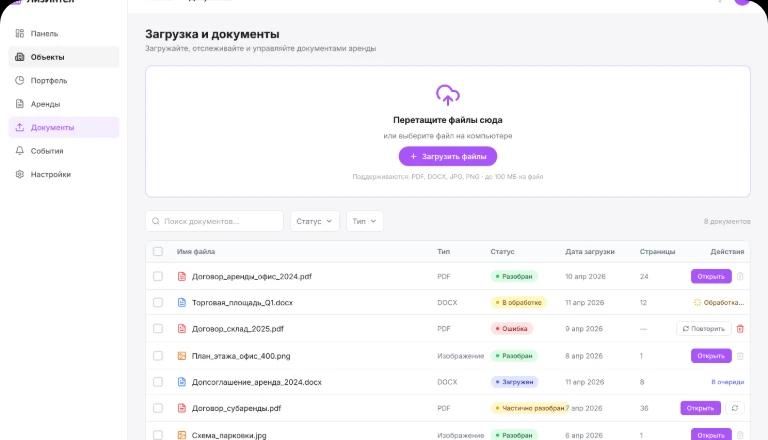Image resolution: width=768 pixels, height=440 pixels.
Task: Toggle the select-all checkbox in table header
Action: [158, 251]
